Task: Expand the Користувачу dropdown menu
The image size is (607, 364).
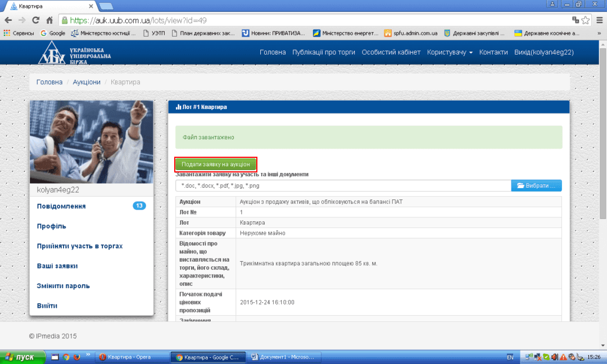Action: 450,52
